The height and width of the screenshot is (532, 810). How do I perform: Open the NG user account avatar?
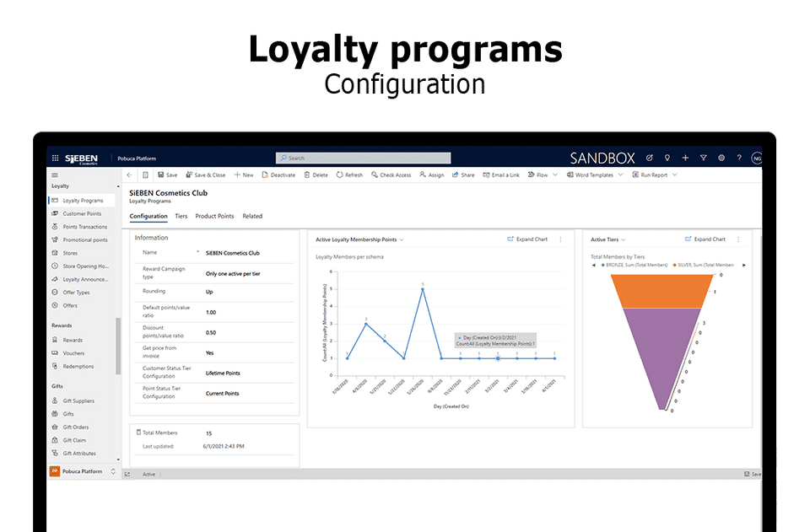click(x=757, y=159)
